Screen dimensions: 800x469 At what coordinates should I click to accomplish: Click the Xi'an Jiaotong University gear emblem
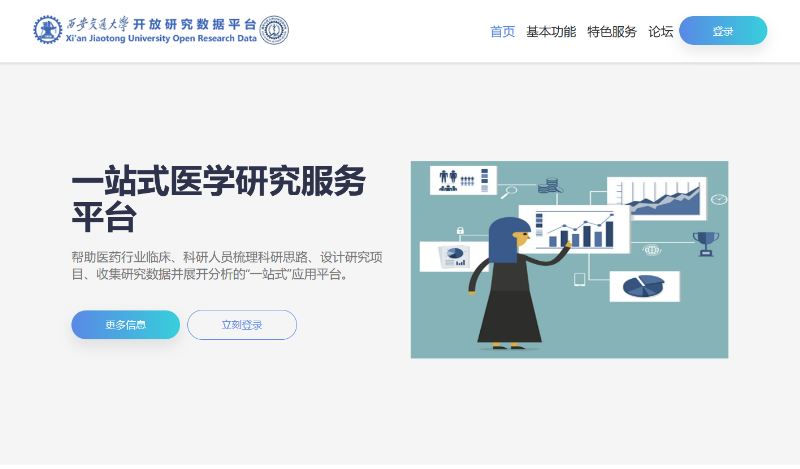[47, 30]
